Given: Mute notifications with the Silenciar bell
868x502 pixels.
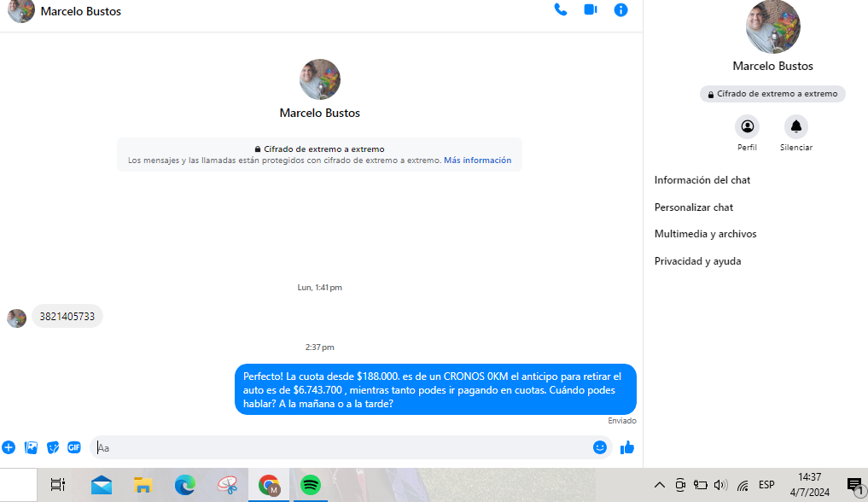Looking at the screenshot, I should tap(795, 127).
